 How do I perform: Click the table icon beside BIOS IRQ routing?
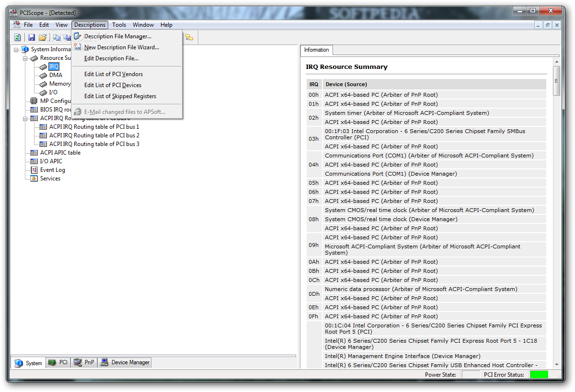[34, 110]
